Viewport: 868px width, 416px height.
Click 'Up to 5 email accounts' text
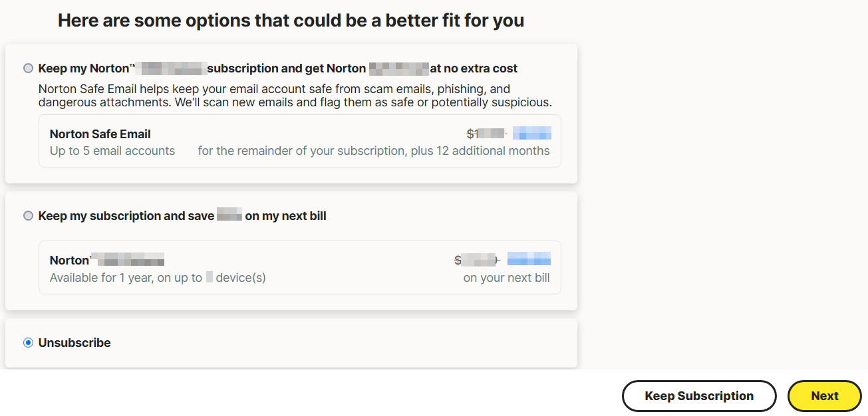[x=112, y=151]
